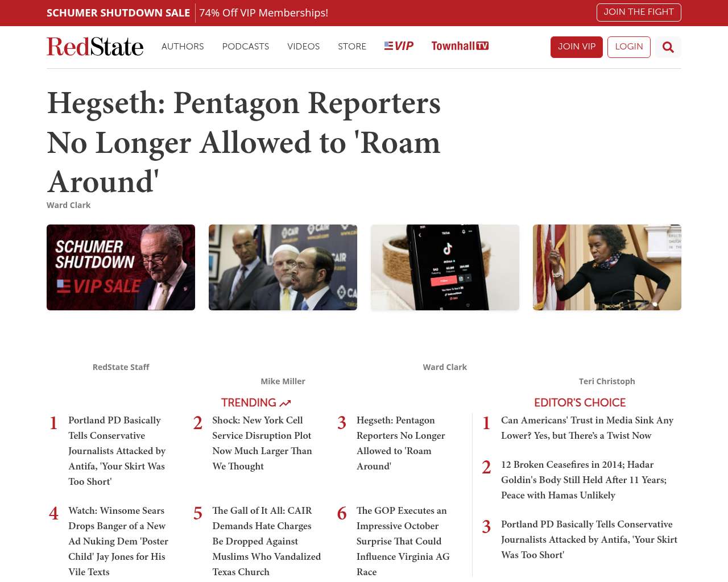Viewport: 728px width, 582px height.
Task: Open the CAIR press conference thumbnail
Action: tap(283, 267)
